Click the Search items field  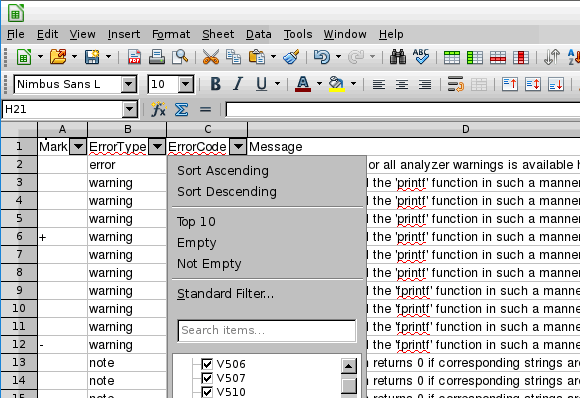coord(267,330)
